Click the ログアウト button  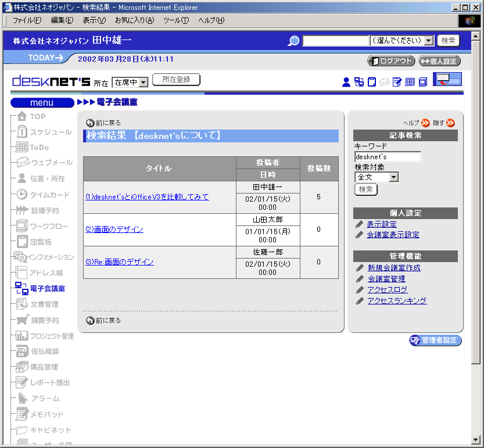391,61
